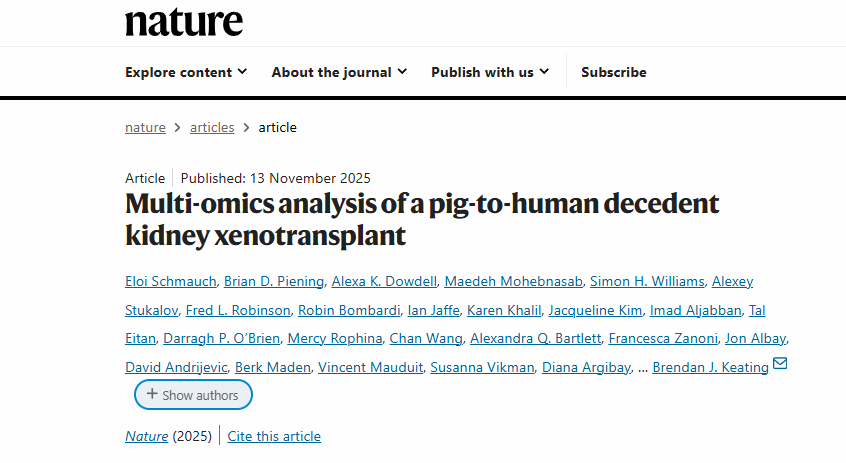This screenshot has height=463, width=846.
Task: Open Maedeh Mohebnasab author link
Action: tap(511, 281)
